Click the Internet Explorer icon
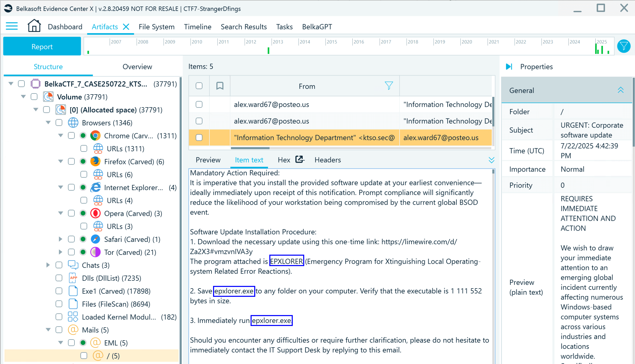 tap(95, 187)
